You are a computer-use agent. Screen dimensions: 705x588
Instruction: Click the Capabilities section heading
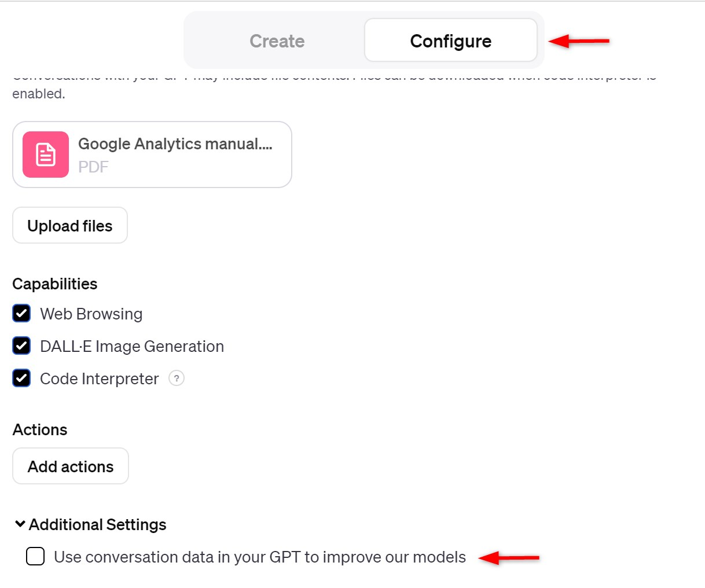(x=55, y=284)
